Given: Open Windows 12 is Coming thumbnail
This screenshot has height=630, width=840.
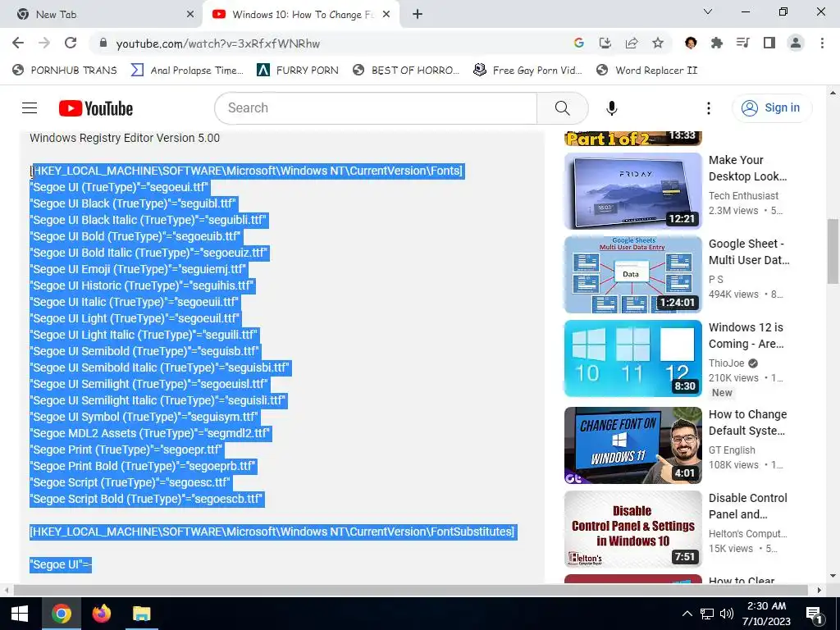Looking at the screenshot, I should pyautogui.click(x=632, y=358).
